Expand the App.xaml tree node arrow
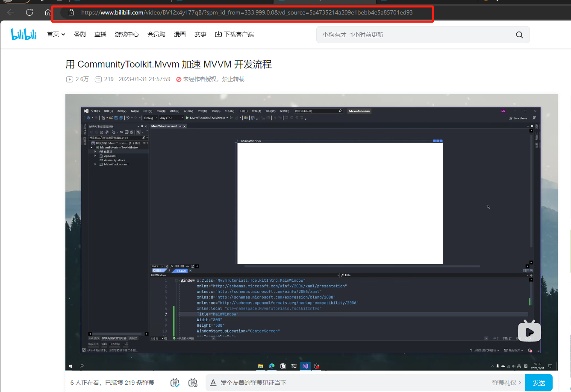The height and width of the screenshot is (392, 571). 95,156
